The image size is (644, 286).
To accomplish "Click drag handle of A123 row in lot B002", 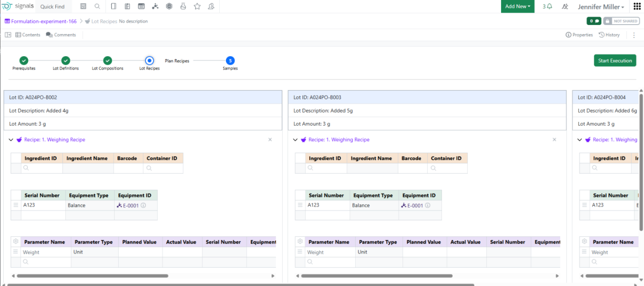I will coord(16,205).
